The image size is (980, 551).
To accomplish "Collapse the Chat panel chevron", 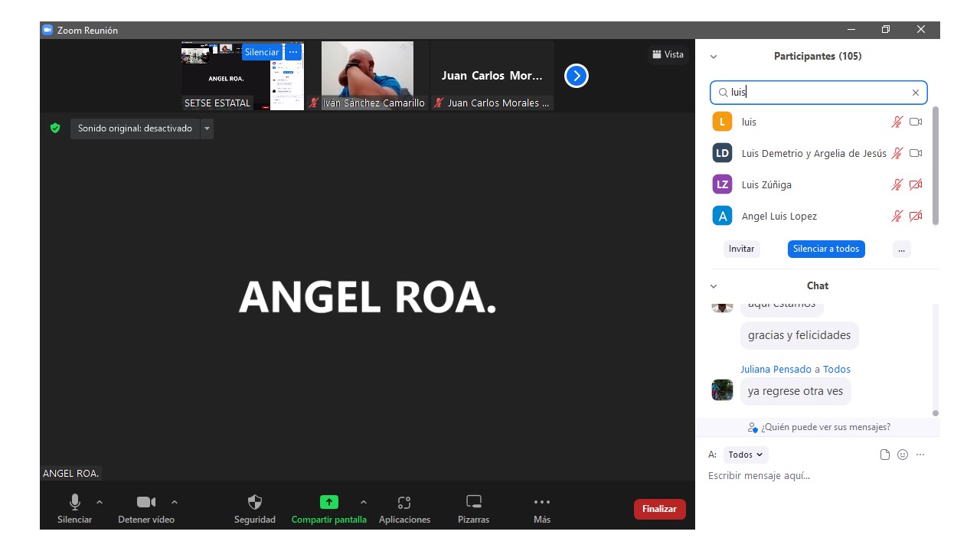I will pyautogui.click(x=714, y=286).
